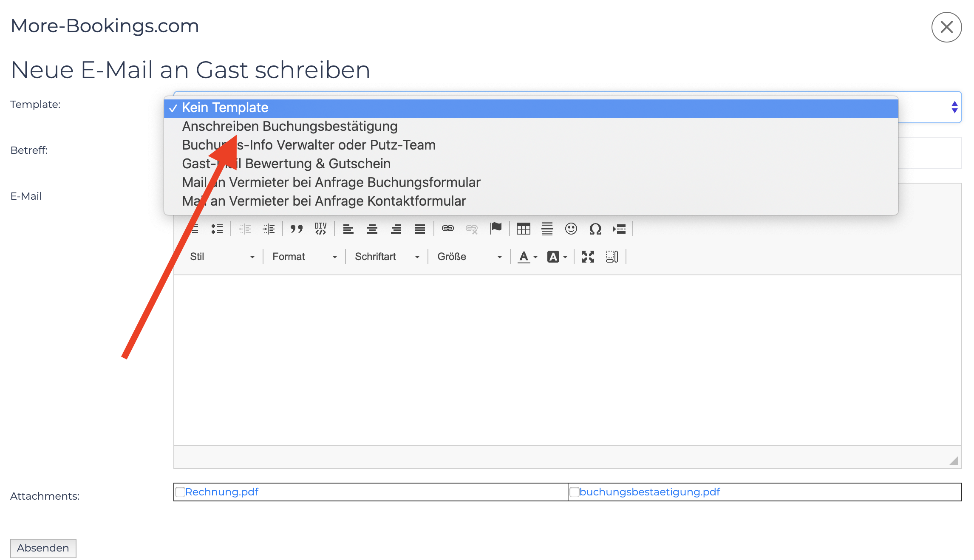The image size is (974, 560).
Task: Open the smiley emoticon picker
Action: point(571,229)
